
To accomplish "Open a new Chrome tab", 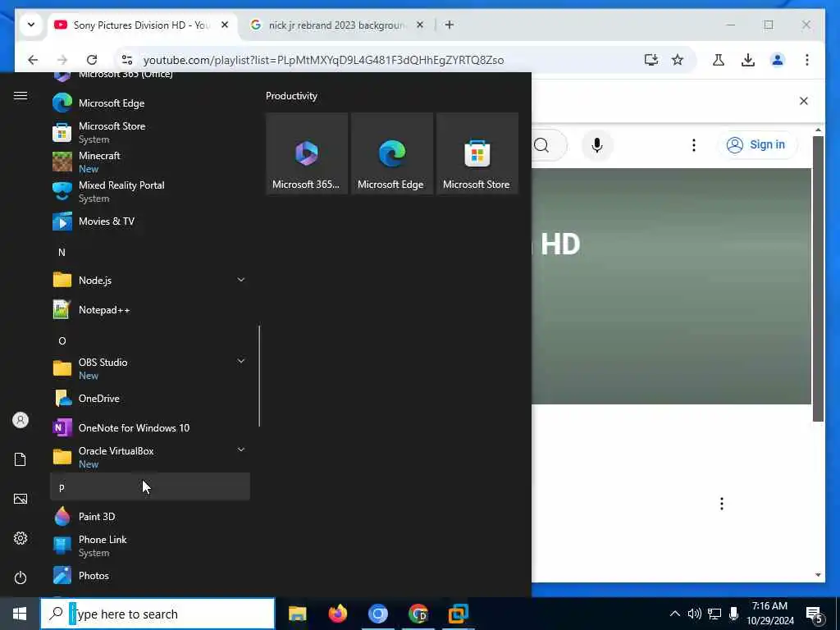I will (x=450, y=25).
